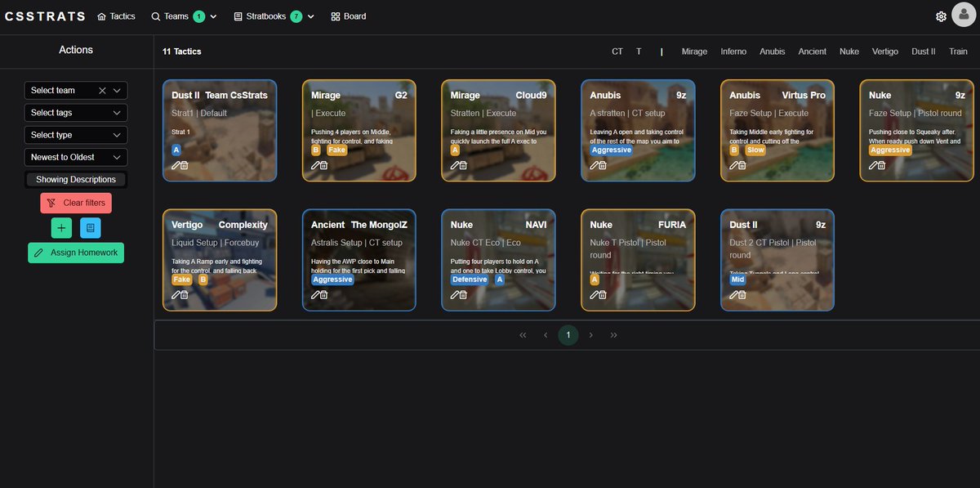The height and width of the screenshot is (488, 980).
Task: Filter by Mirage map
Action: point(694,51)
